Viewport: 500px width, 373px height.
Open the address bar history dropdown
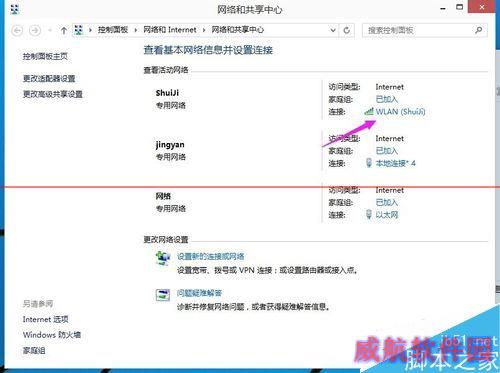pos(333,30)
